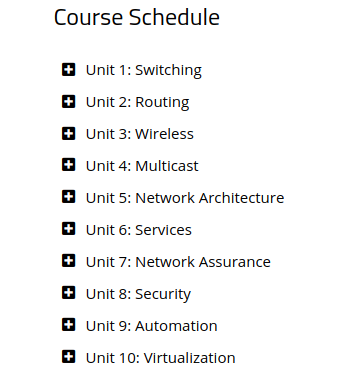Click the plus icon for Unit 8 Security
The image size is (361, 390).
pos(68,293)
